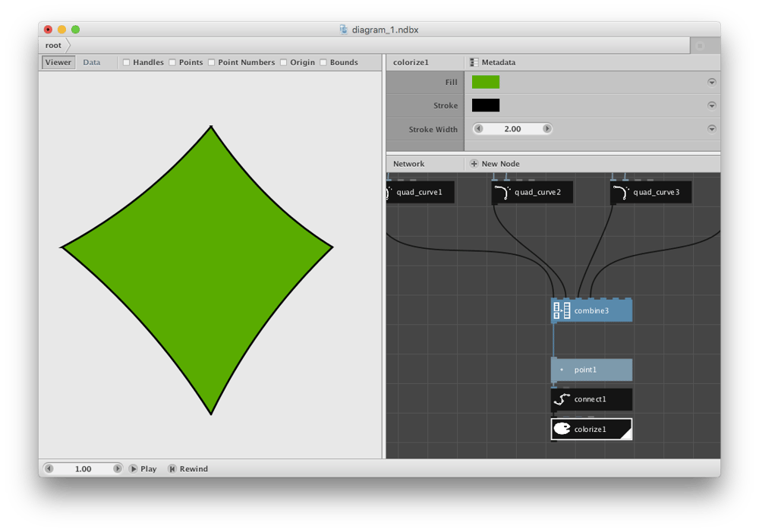Click the green Fill color swatch
Viewport: 759px width, 532px height.
[486, 82]
